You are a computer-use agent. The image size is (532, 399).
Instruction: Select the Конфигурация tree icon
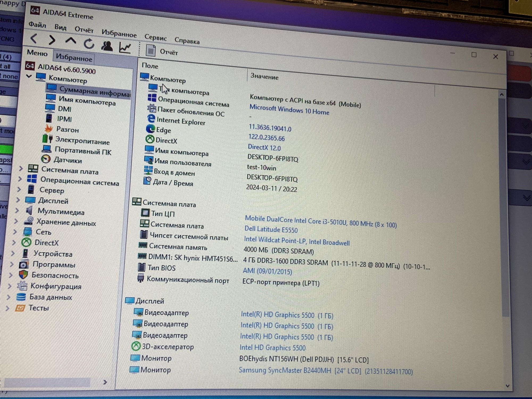pyautogui.click(x=22, y=286)
